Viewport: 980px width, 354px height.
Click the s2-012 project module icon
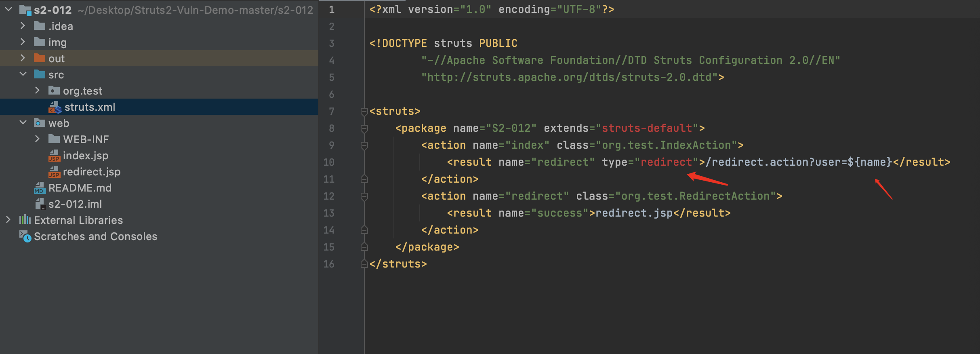click(25, 10)
